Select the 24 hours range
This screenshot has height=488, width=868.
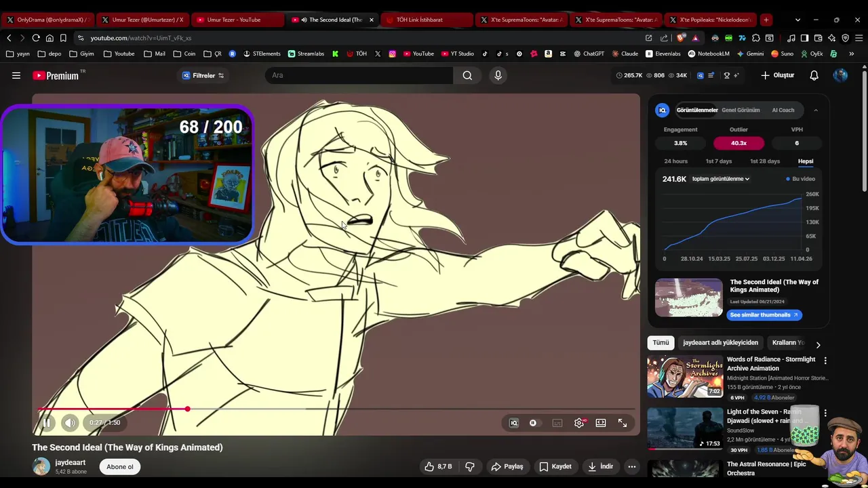coord(676,161)
